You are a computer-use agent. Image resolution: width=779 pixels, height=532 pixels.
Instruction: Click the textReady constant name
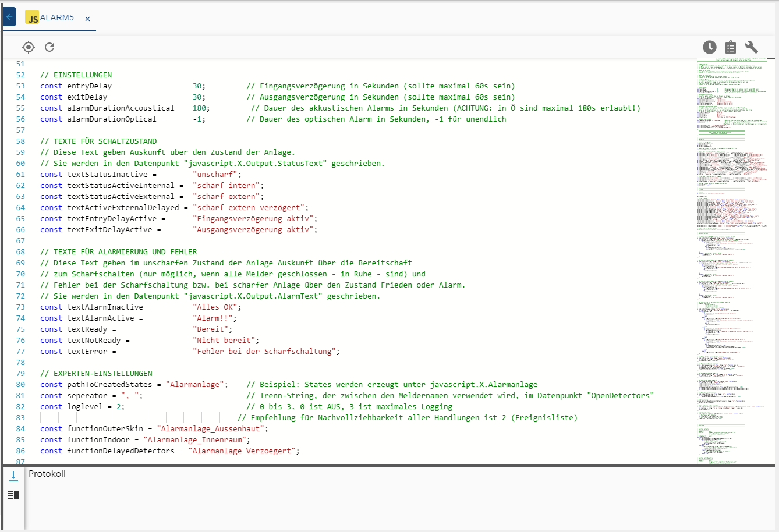click(x=87, y=329)
